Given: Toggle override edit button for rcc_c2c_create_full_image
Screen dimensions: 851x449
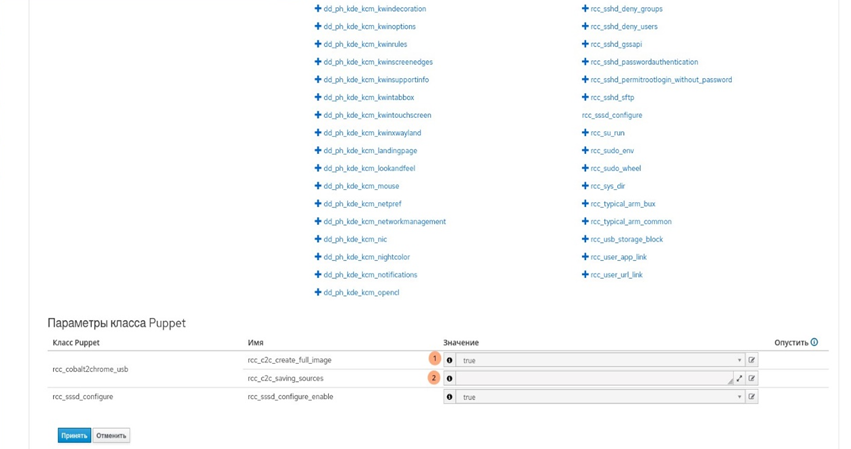Looking at the screenshot, I should (752, 360).
